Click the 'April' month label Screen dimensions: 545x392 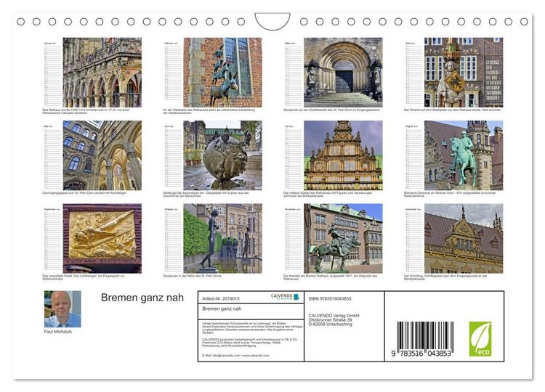(x=410, y=44)
